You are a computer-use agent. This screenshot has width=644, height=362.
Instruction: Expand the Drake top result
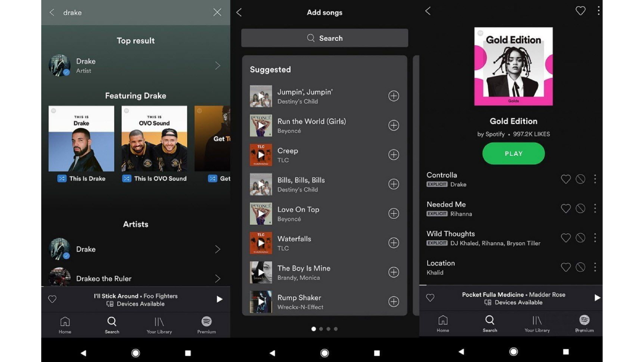point(217,65)
